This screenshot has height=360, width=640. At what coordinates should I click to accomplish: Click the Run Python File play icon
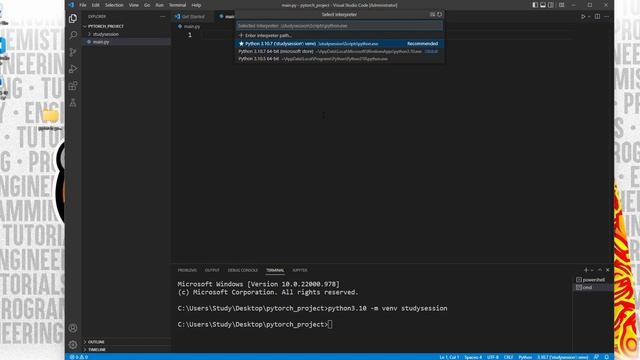(x=583, y=16)
